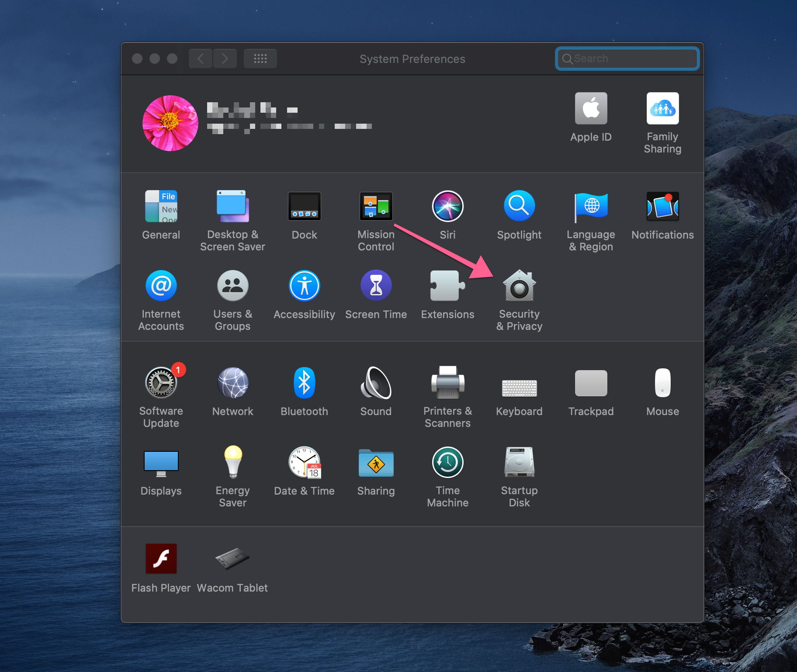Click the Apple ID icon
The image size is (797, 672).
pyautogui.click(x=591, y=108)
